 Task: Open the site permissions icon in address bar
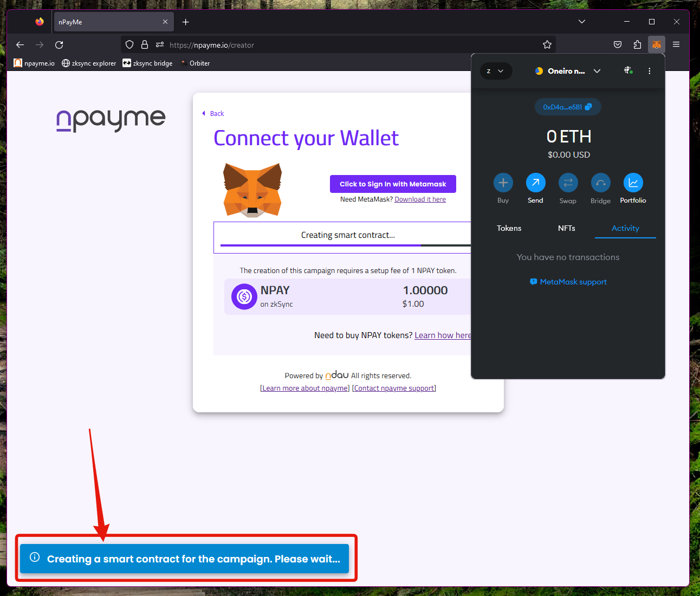click(160, 45)
